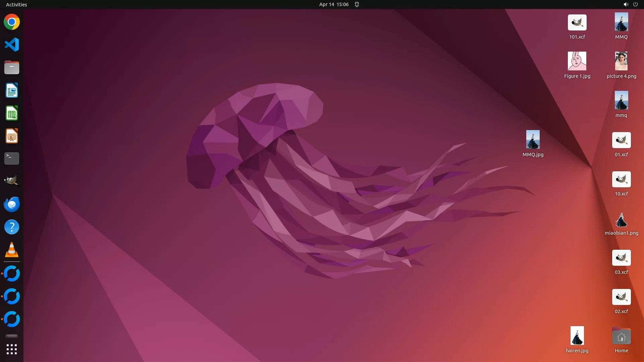
Task: Open the Files manager dock icon
Action: [12, 67]
